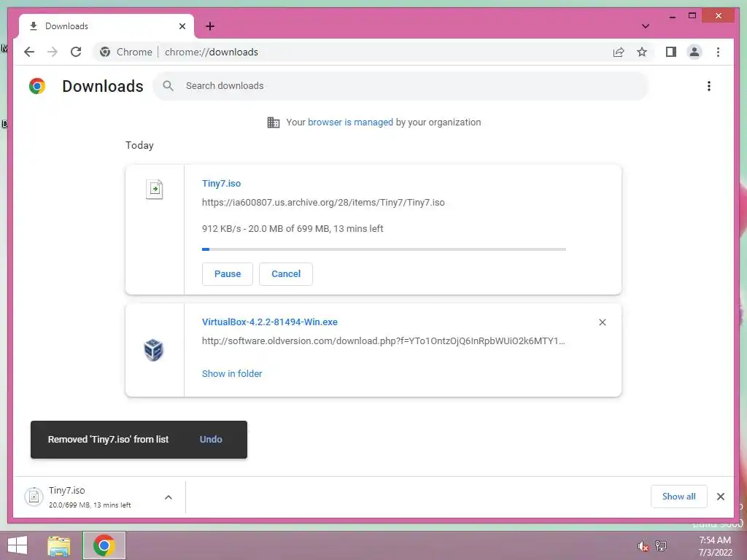Close the bottom download shelf
Image resolution: width=747 pixels, height=560 pixels.
click(720, 497)
